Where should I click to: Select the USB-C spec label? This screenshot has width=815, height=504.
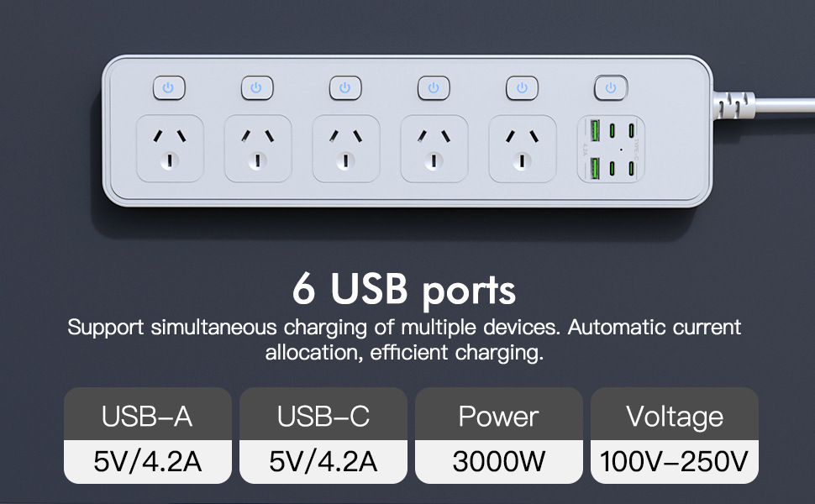[x=323, y=415]
